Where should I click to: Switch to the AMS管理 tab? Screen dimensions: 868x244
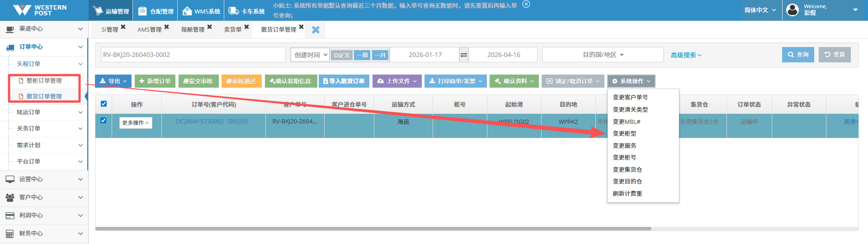[x=149, y=29]
